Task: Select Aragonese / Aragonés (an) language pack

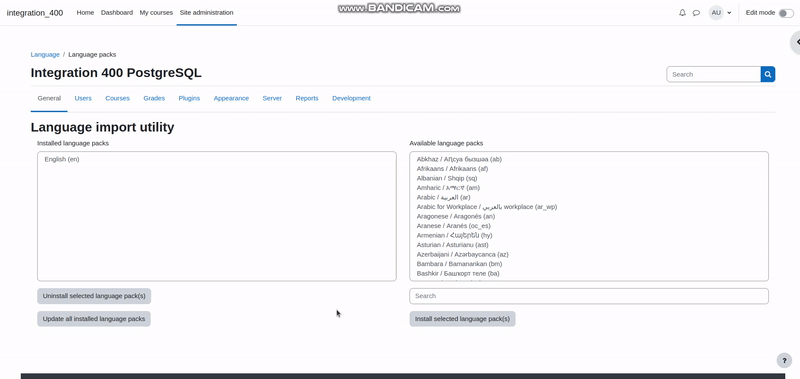Action: (589, 216)
